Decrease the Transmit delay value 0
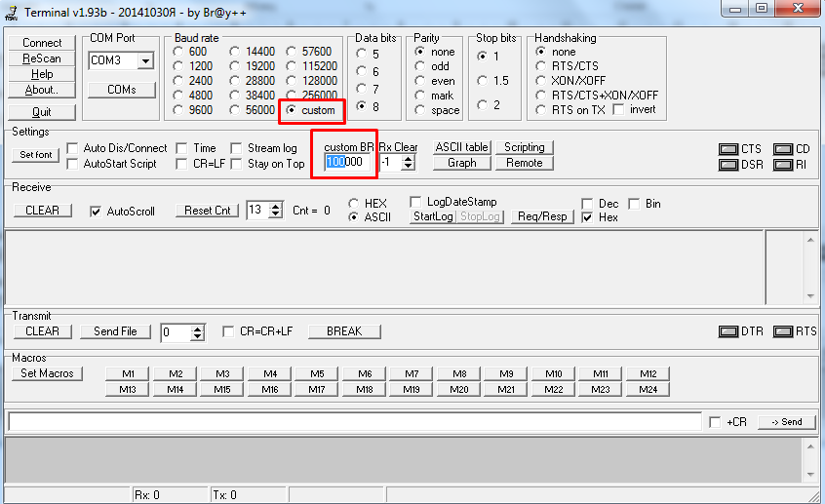 point(198,336)
